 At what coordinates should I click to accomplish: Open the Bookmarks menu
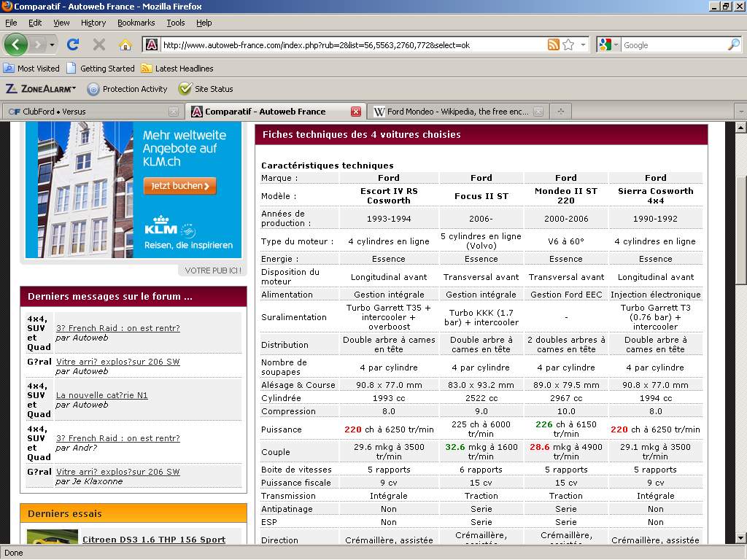pos(136,23)
